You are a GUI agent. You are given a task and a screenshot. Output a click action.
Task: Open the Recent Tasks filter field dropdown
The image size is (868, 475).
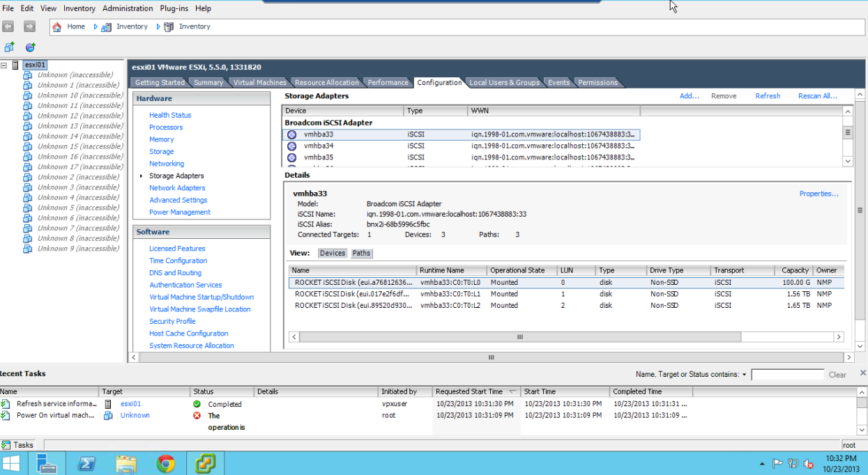pos(744,375)
